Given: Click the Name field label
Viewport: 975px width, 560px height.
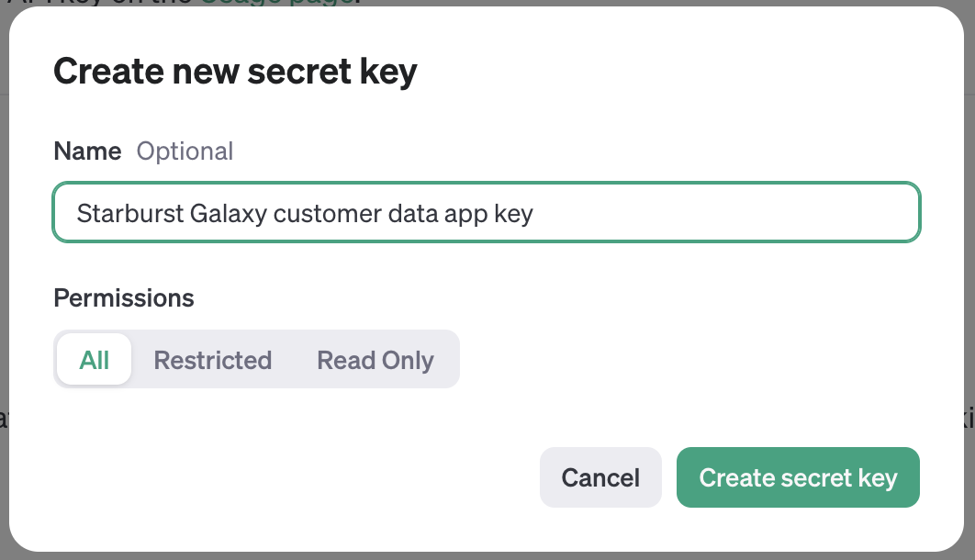Looking at the screenshot, I should [x=87, y=151].
